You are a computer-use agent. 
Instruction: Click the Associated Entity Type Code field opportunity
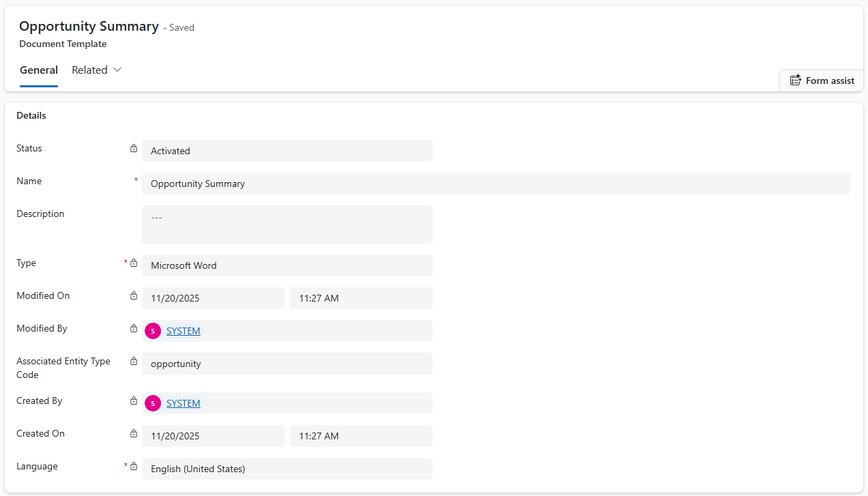[x=287, y=364]
